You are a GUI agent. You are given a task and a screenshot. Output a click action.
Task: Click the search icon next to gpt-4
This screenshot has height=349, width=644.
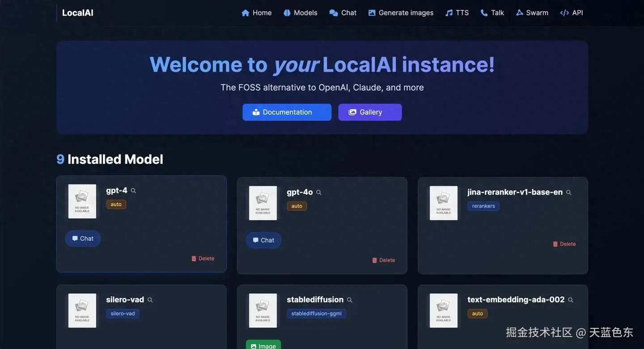point(133,191)
